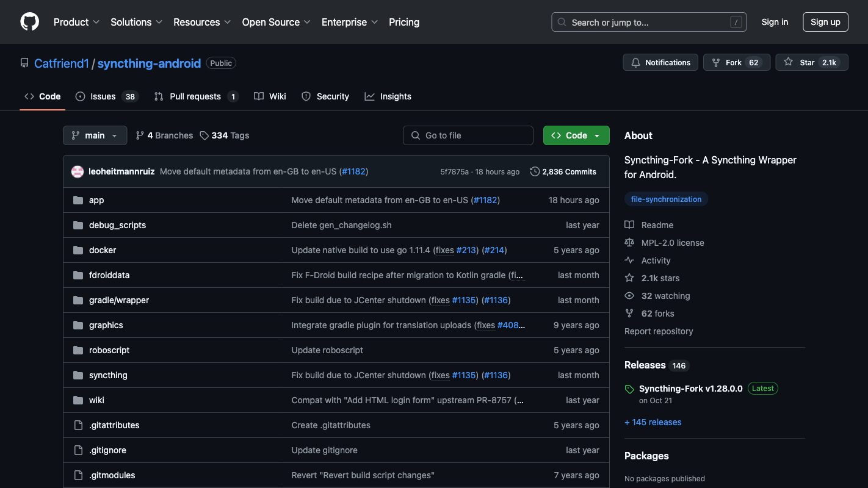This screenshot has width=868, height=488.
Task: Open the Releases heading link
Action: tap(645, 365)
